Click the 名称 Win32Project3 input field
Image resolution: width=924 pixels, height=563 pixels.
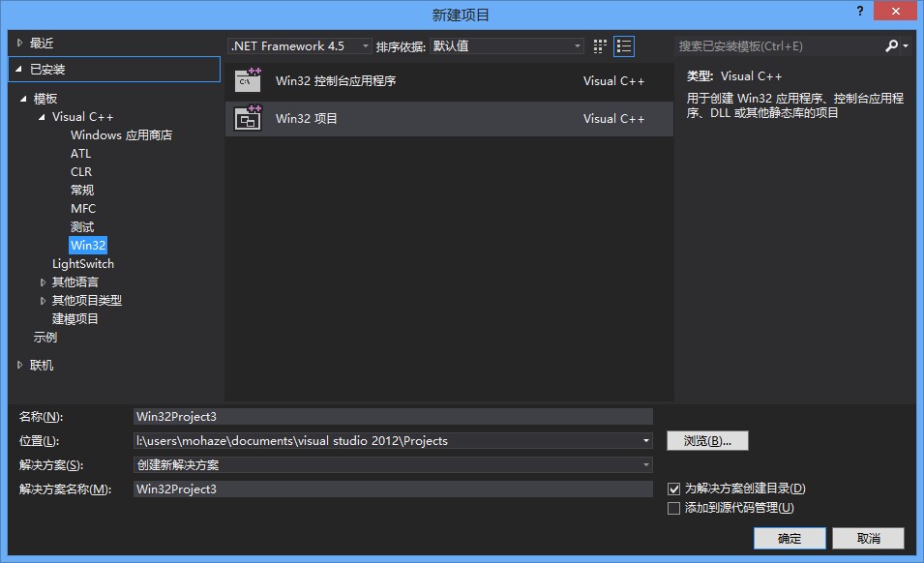(x=393, y=416)
